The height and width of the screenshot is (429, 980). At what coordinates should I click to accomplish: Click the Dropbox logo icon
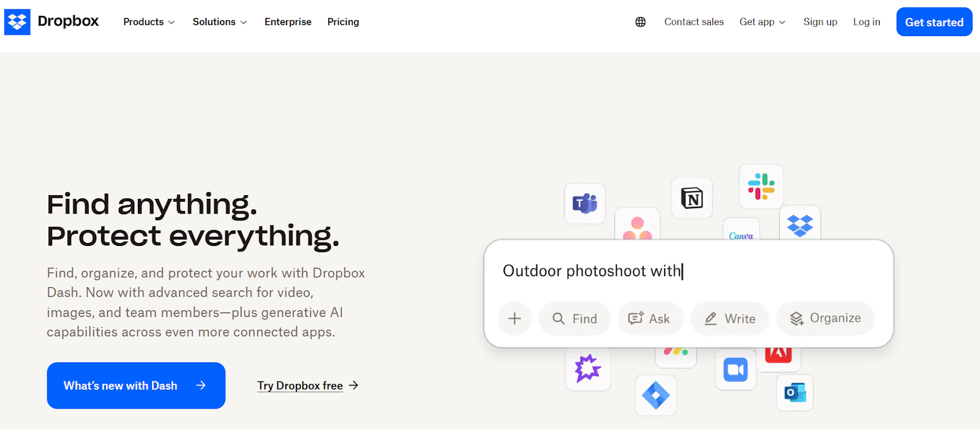(x=17, y=22)
